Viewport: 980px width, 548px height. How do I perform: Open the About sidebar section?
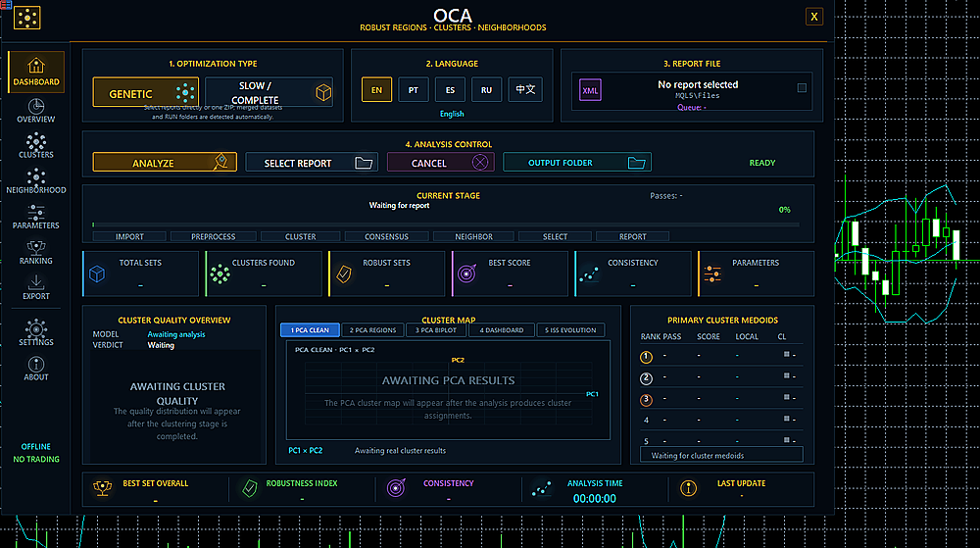[36, 369]
